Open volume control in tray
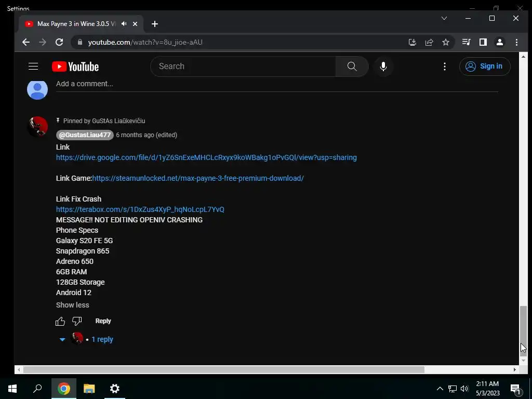This screenshot has height=399, width=532. [x=464, y=389]
